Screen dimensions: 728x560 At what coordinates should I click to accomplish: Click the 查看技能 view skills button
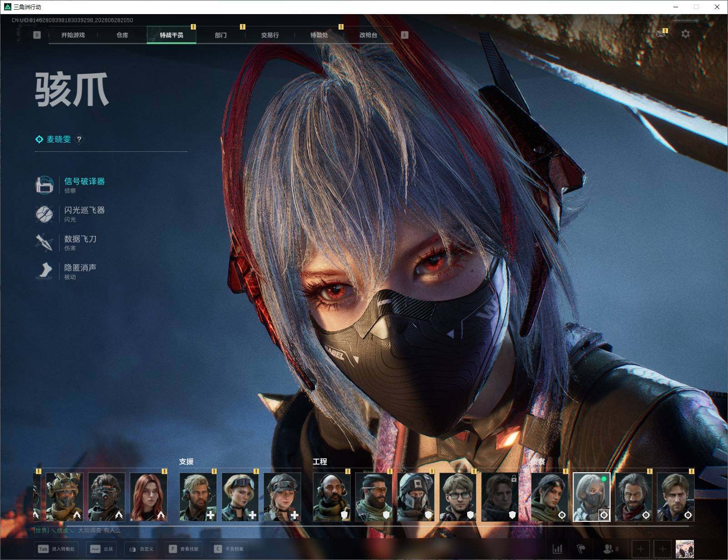tap(184, 549)
